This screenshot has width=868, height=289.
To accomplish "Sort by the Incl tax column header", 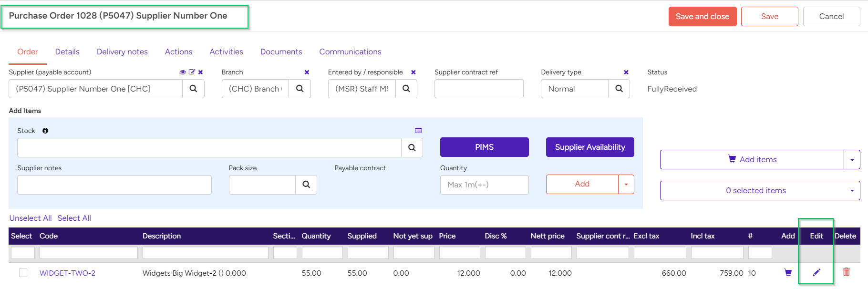I will pyautogui.click(x=703, y=236).
